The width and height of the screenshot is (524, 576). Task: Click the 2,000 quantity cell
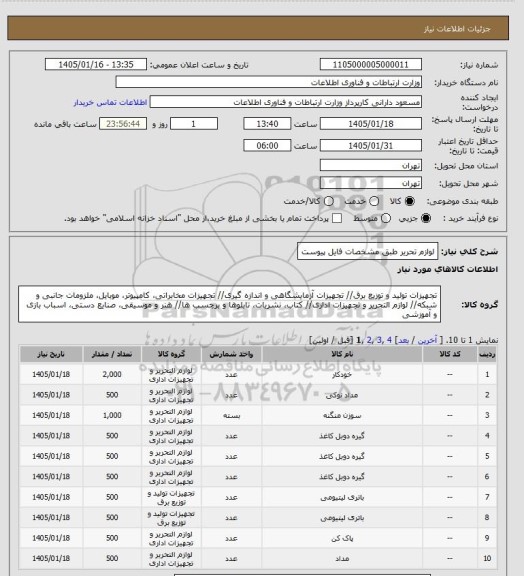112,374
